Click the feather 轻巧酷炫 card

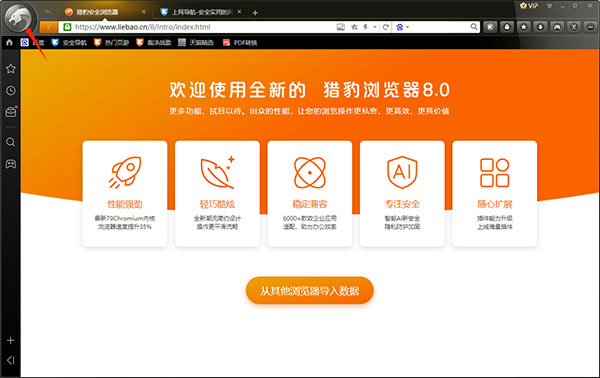217,194
